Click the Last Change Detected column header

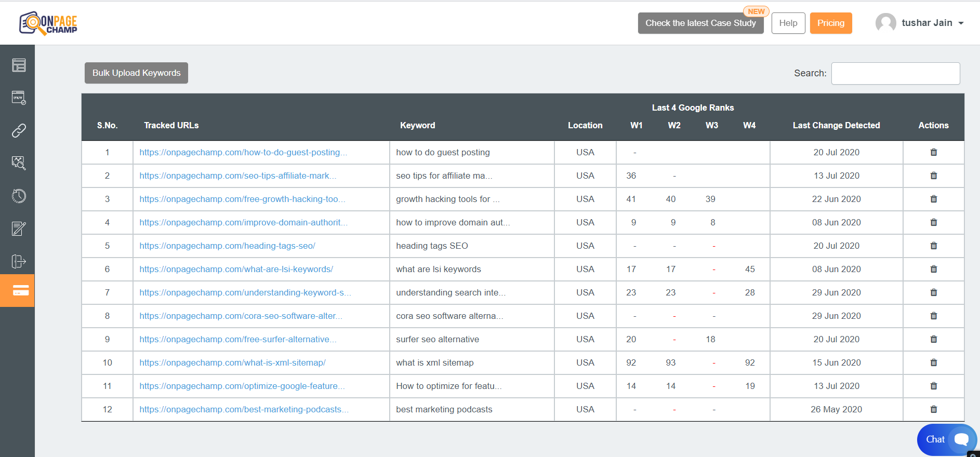[837, 125]
